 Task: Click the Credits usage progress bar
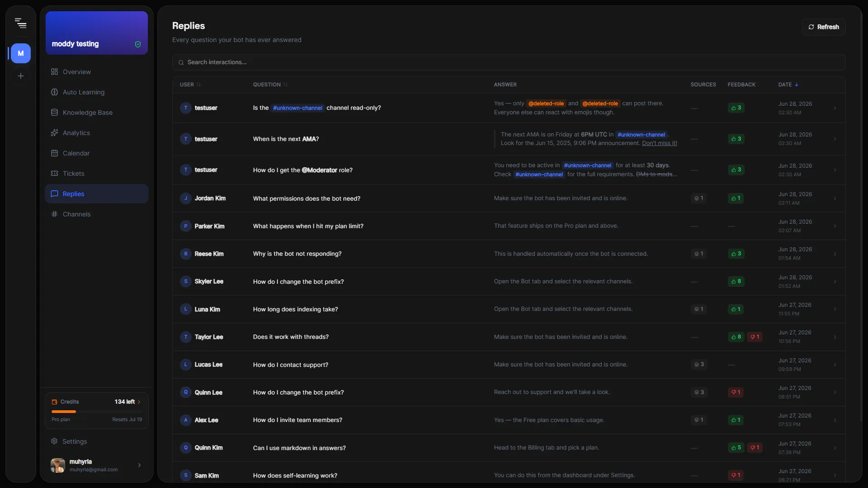coord(97,412)
